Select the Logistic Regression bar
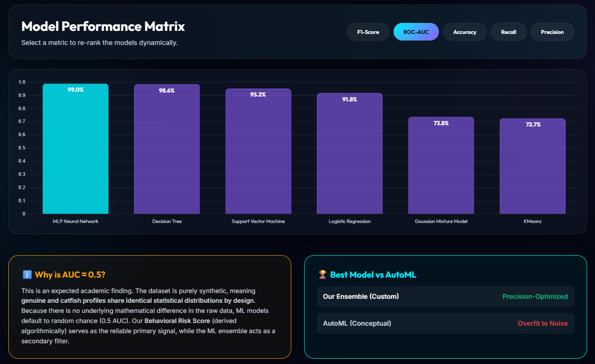 pyautogui.click(x=350, y=154)
